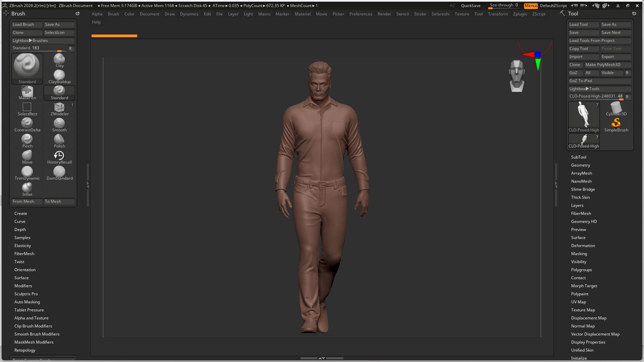Select the ZModeler brush

coord(59,109)
